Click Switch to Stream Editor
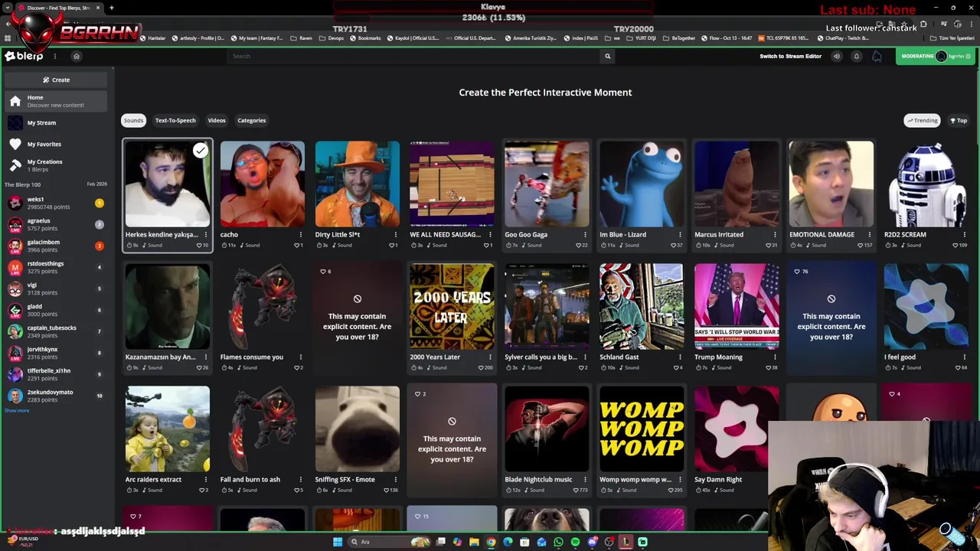This screenshot has width=980, height=551. click(790, 56)
